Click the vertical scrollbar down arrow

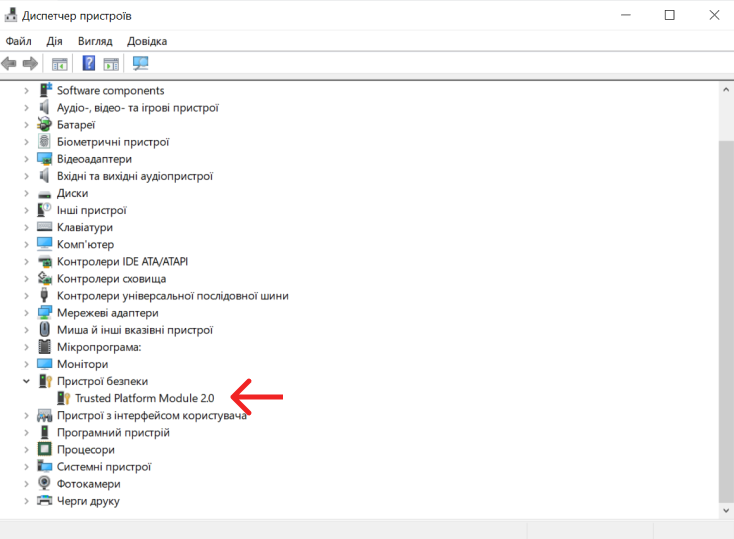(x=726, y=511)
